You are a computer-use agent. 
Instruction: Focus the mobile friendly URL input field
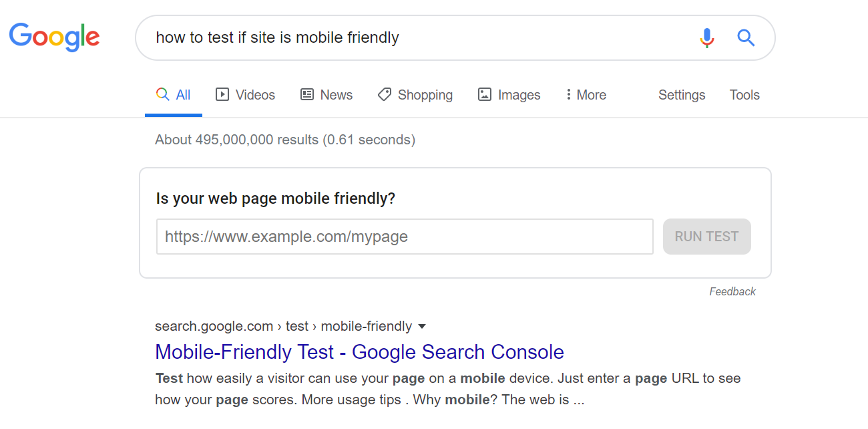point(405,237)
